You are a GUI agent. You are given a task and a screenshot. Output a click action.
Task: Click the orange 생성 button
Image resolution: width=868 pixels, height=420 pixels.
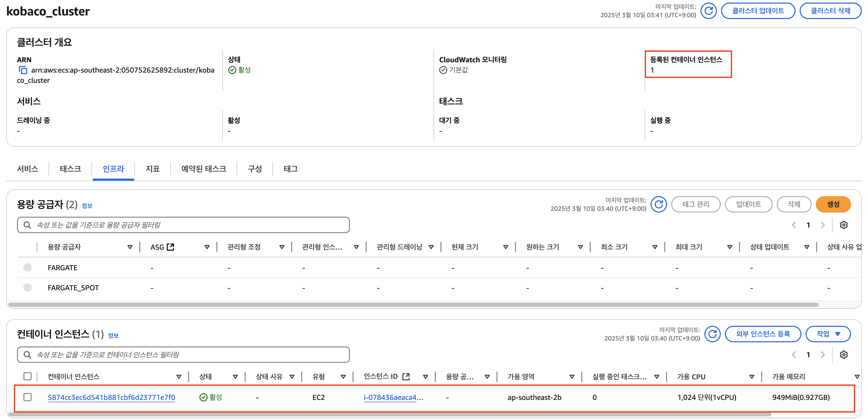pos(833,204)
